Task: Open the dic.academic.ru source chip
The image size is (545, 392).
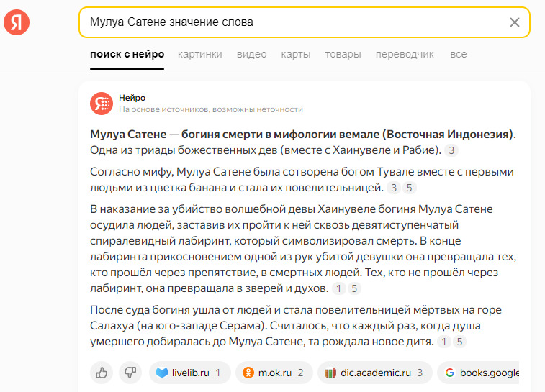Action: [375, 373]
